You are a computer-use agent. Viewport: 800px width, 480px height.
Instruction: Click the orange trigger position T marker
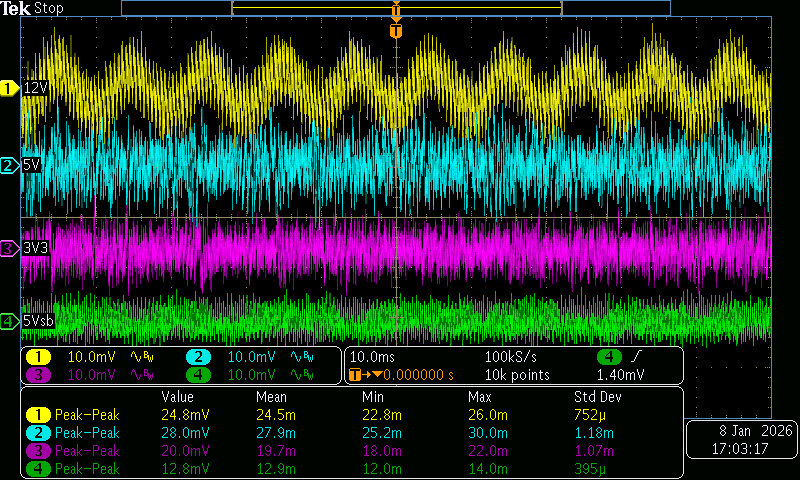pos(396,31)
